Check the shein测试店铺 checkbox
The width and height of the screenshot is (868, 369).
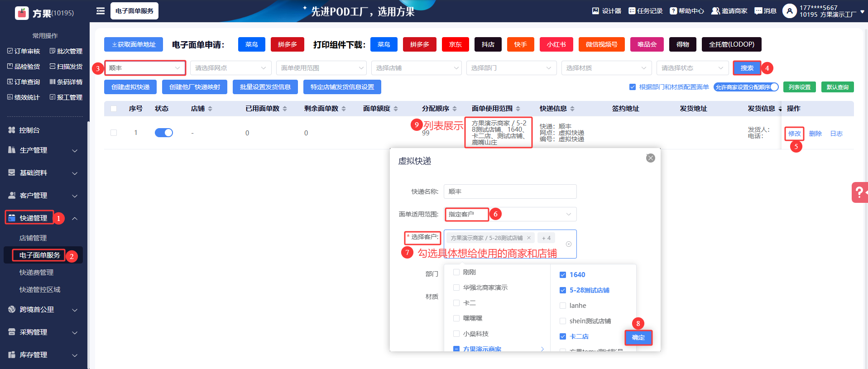pyautogui.click(x=563, y=321)
